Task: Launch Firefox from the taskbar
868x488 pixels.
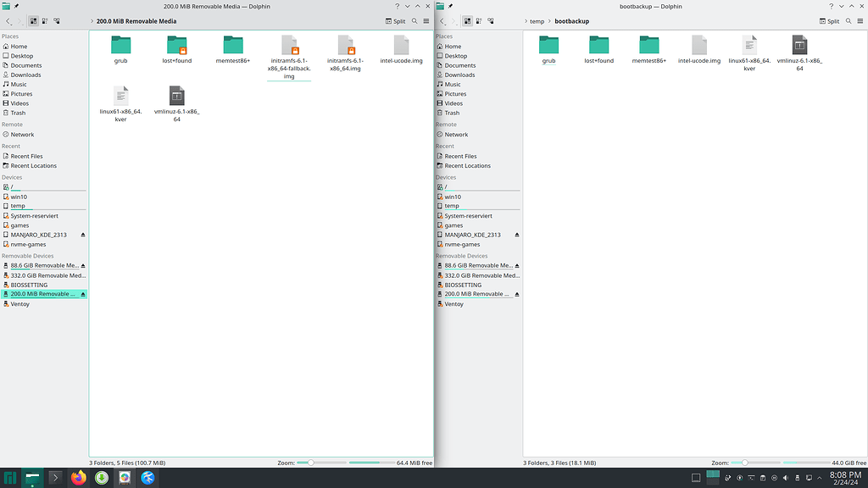Action: click(78, 478)
